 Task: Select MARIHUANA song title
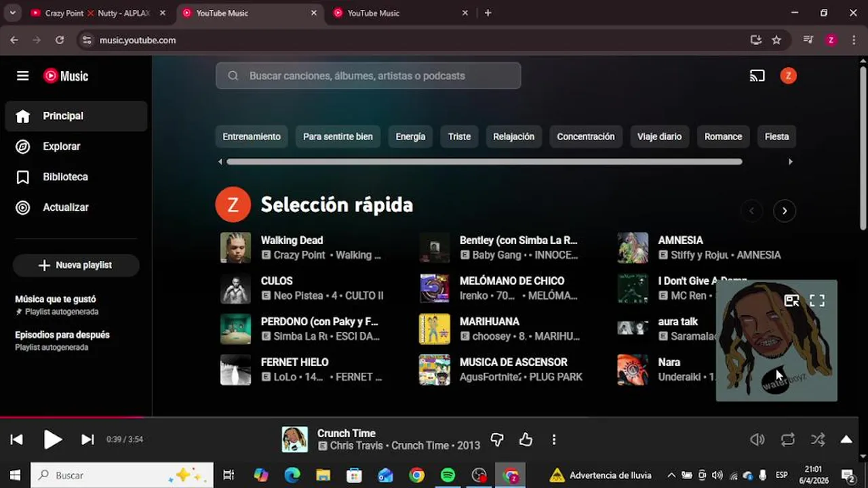click(490, 322)
